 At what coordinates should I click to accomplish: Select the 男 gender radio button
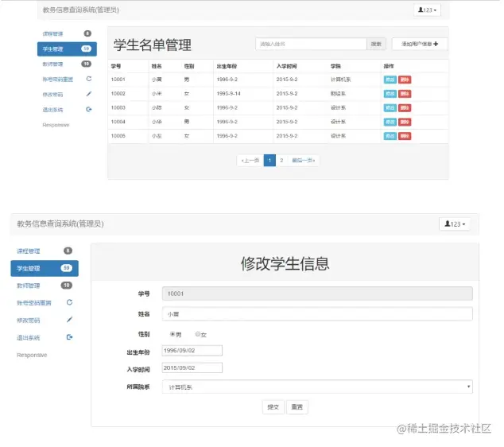tap(173, 334)
